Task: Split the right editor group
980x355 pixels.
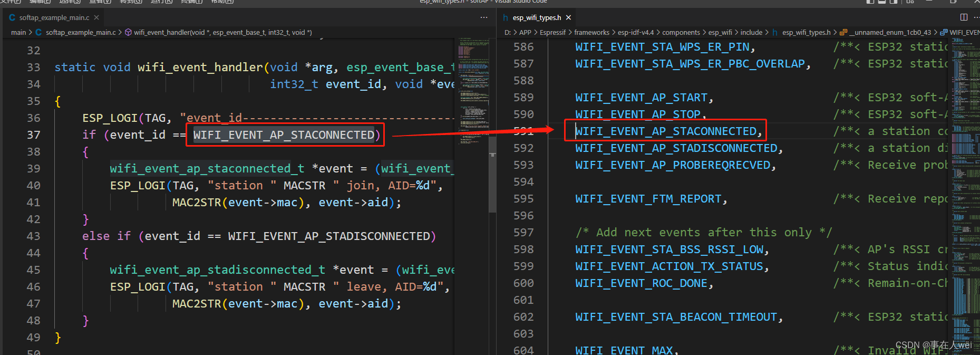Action: click(x=964, y=17)
